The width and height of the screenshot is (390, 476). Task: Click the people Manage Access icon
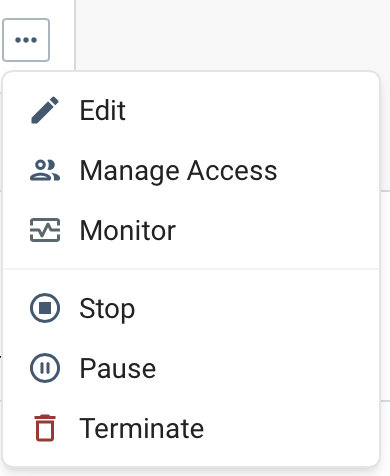(45, 170)
